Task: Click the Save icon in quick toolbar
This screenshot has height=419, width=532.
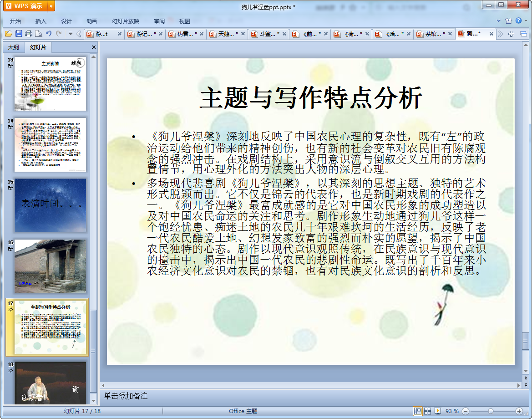Action: 19,34
